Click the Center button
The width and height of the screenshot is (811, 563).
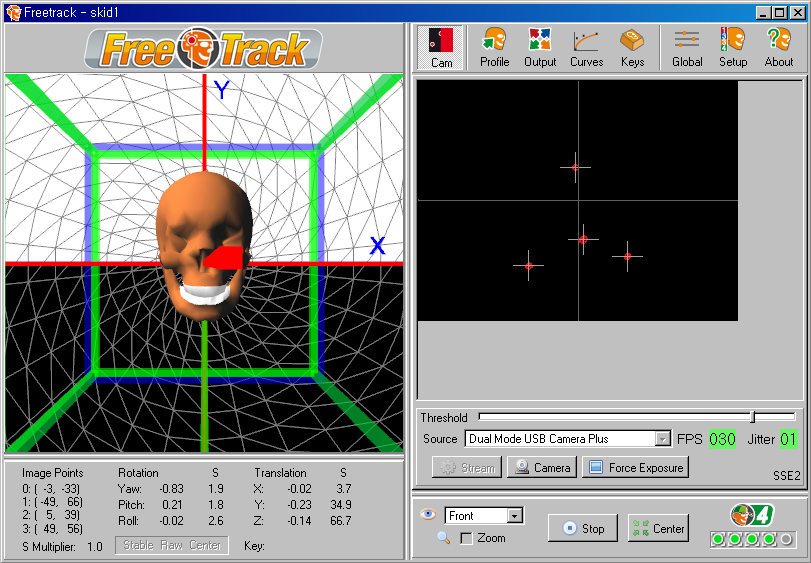pos(658,528)
